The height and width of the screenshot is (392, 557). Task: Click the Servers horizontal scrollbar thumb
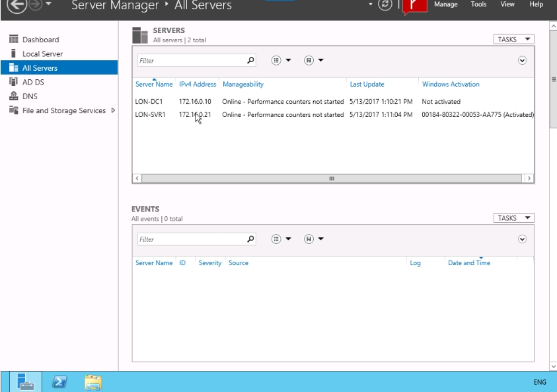click(x=332, y=178)
